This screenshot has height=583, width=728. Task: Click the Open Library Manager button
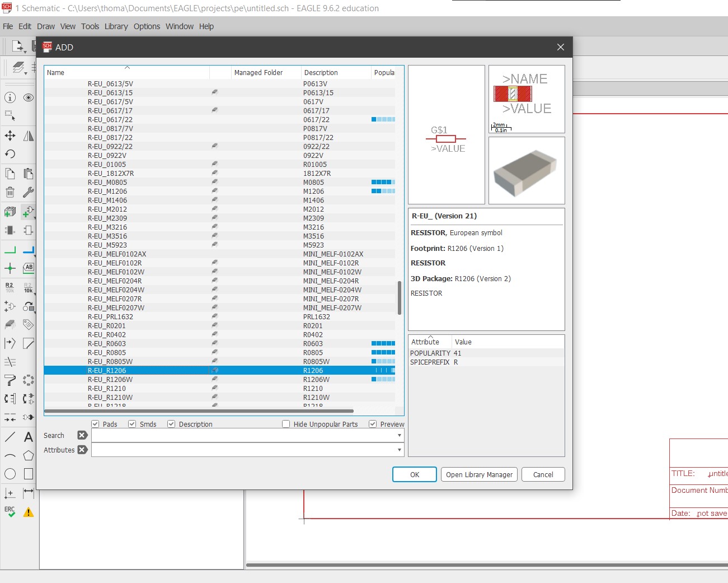pos(479,474)
